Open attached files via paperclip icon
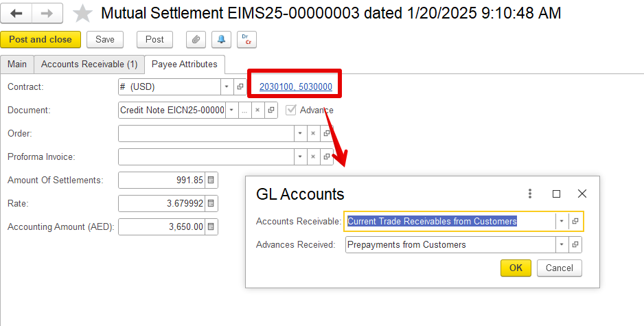 [196, 39]
